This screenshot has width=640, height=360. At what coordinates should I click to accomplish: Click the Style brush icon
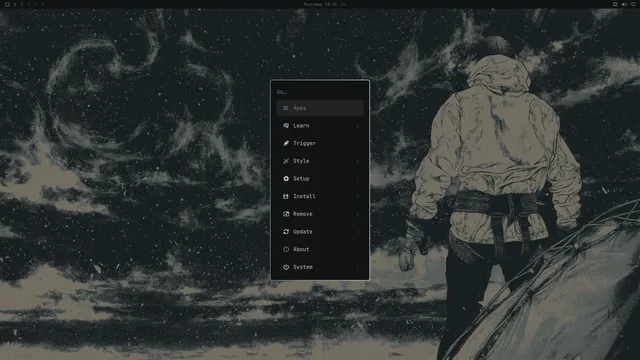tap(286, 161)
